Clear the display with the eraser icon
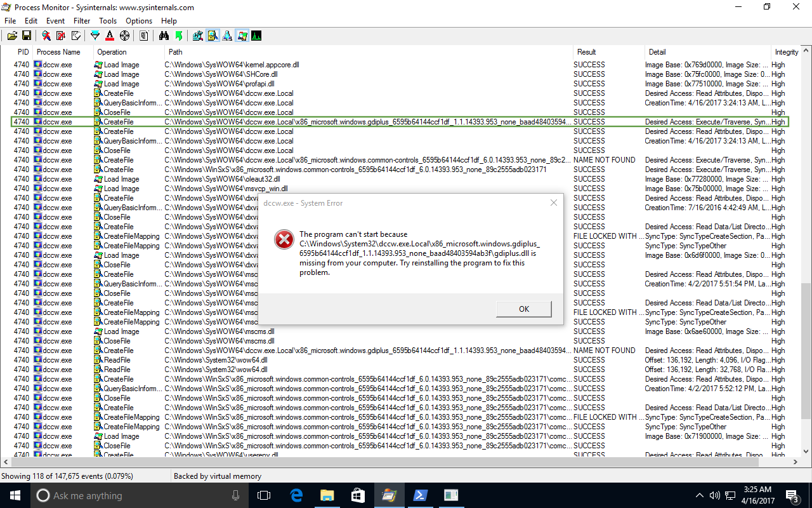This screenshot has height=508, width=812. [x=75, y=36]
